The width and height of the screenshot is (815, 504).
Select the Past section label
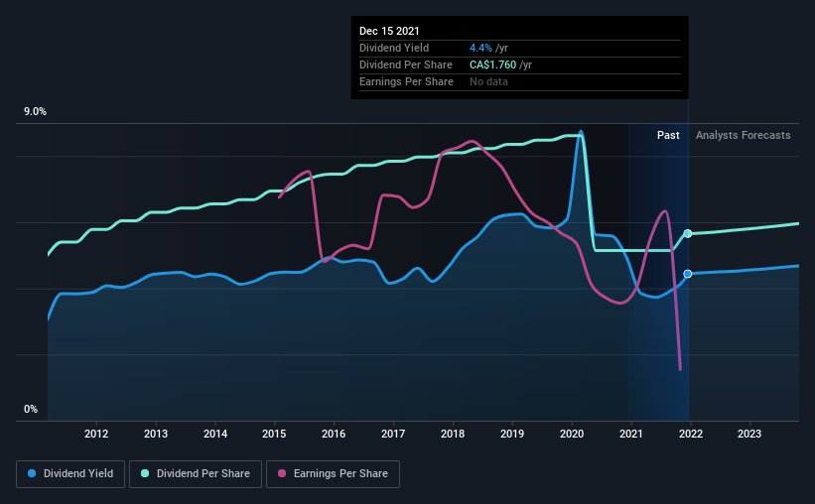(668, 135)
